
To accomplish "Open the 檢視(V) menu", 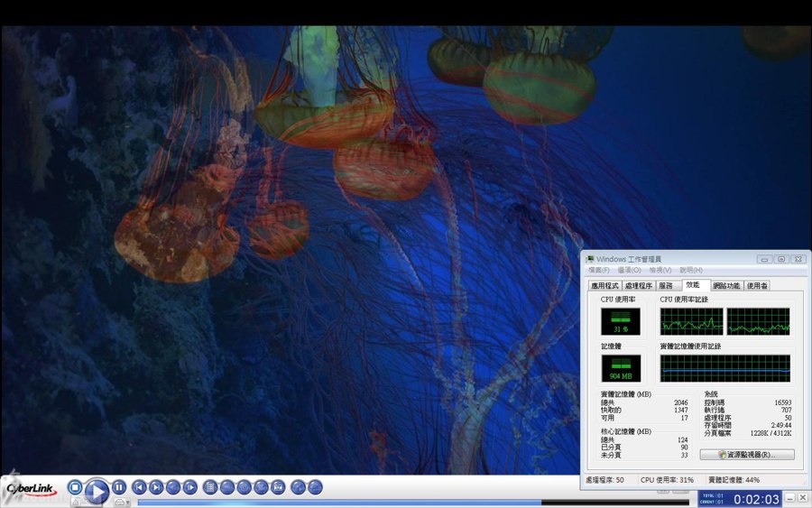I will pos(660,270).
